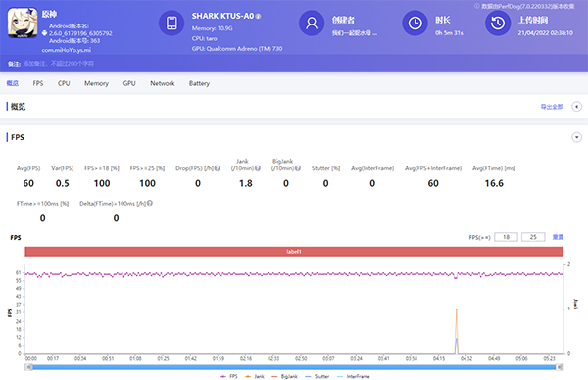Switch to the Battery tab
The height and width of the screenshot is (380, 588).
click(x=199, y=83)
